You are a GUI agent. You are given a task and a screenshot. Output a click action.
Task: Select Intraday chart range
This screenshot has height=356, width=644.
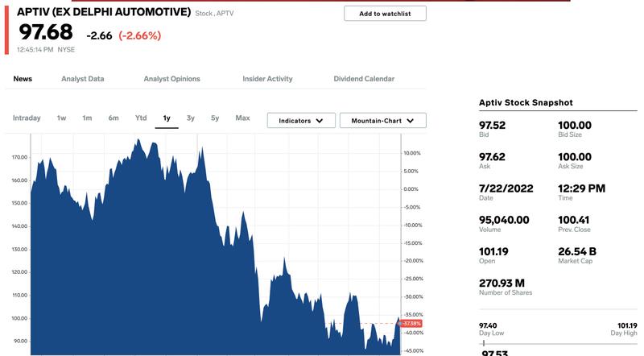click(x=27, y=118)
